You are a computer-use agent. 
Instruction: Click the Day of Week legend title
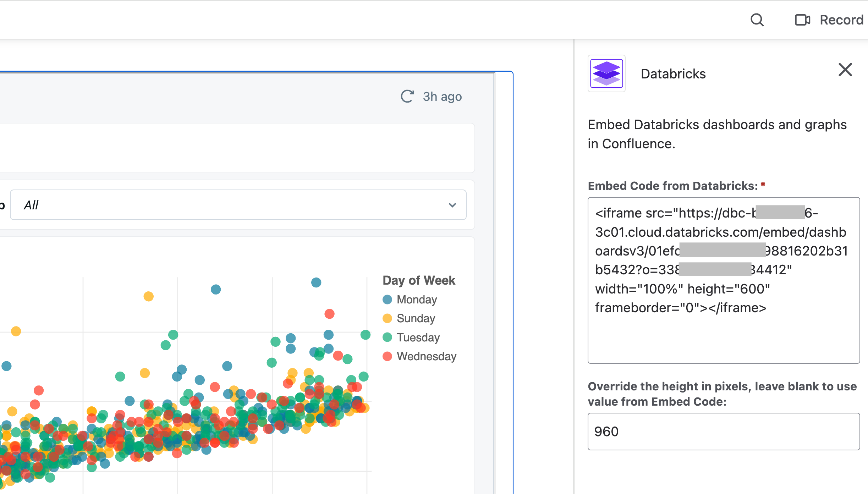pos(419,280)
